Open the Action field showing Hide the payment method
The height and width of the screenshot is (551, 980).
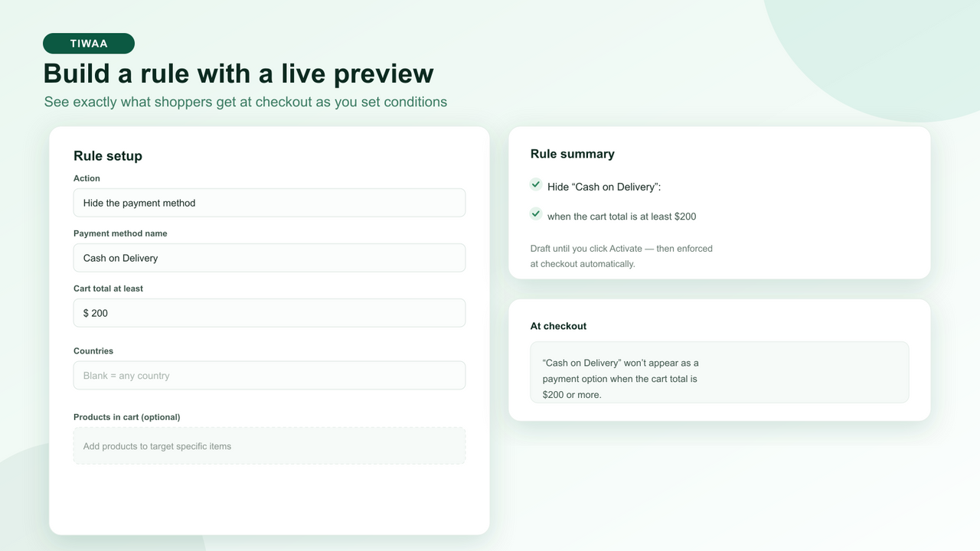click(269, 203)
